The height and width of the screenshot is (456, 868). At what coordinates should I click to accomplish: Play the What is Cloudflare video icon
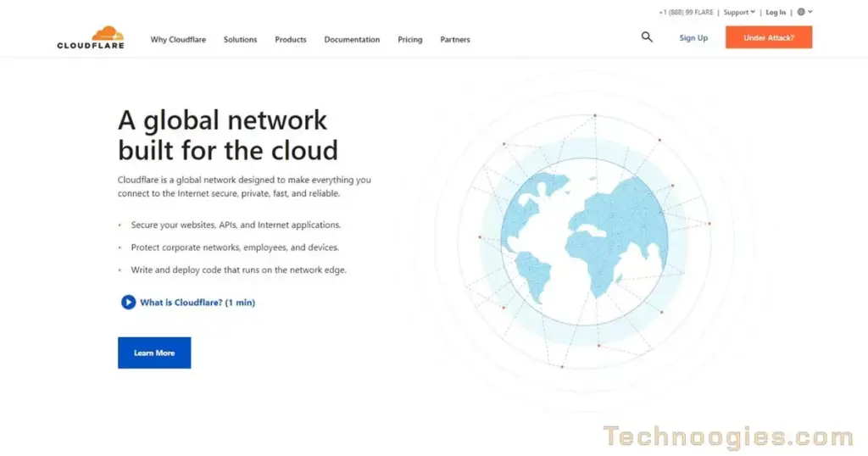point(128,302)
